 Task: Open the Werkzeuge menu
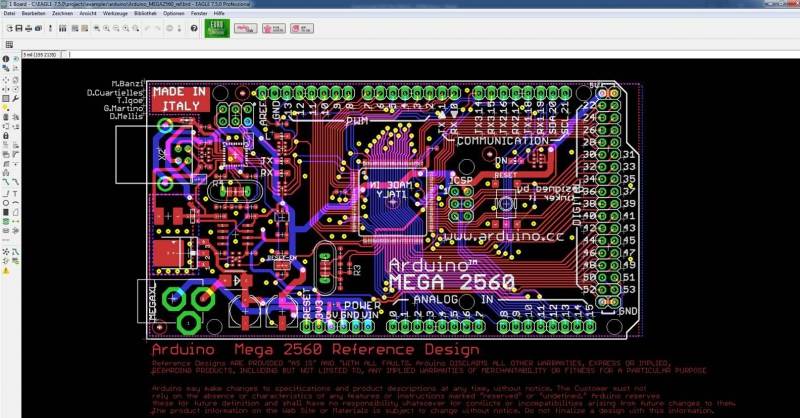[115, 13]
